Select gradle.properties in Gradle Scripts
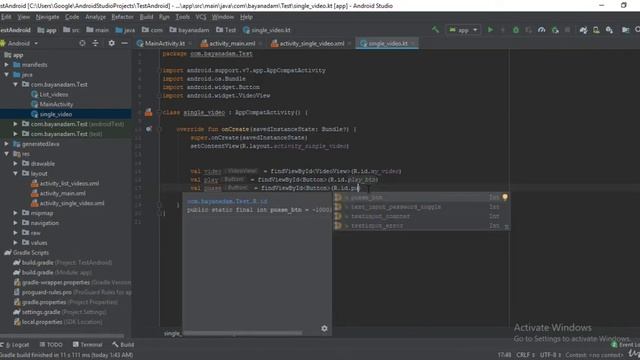Image resolution: width=640 pixels, height=360 pixels. [66, 302]
